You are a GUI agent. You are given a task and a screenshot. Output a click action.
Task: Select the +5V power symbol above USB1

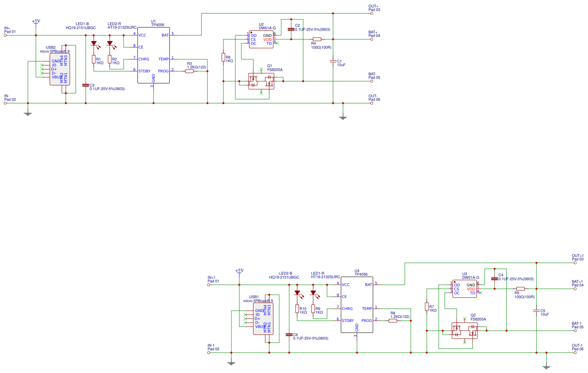coord(239,272)
